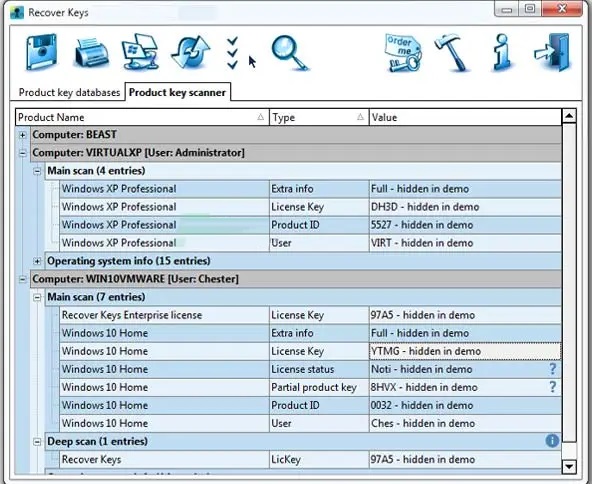Click the scan network computers icon
This screenshot has height=484, width=592.
click(x=140, y=52)
